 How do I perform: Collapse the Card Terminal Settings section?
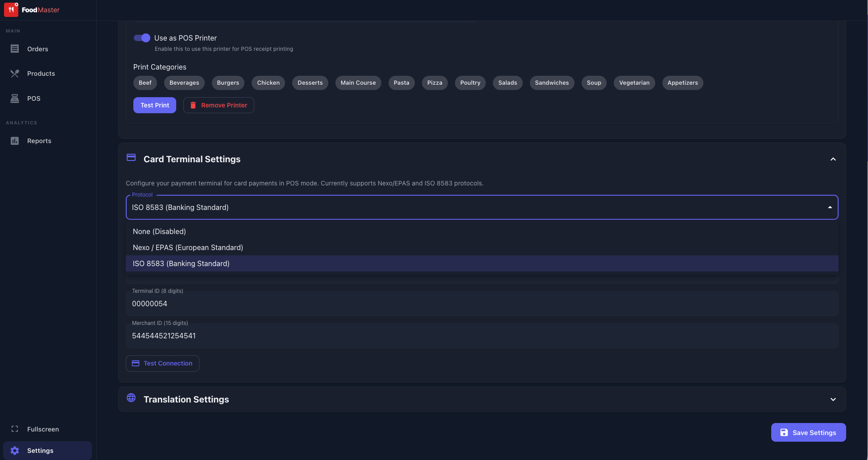pyautogui.click(x=833, y=159)
